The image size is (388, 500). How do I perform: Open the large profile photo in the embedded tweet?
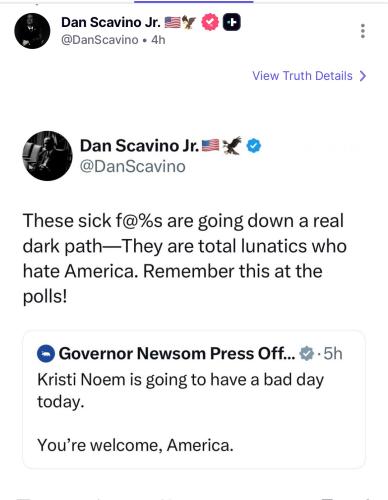tap(47, 156)
